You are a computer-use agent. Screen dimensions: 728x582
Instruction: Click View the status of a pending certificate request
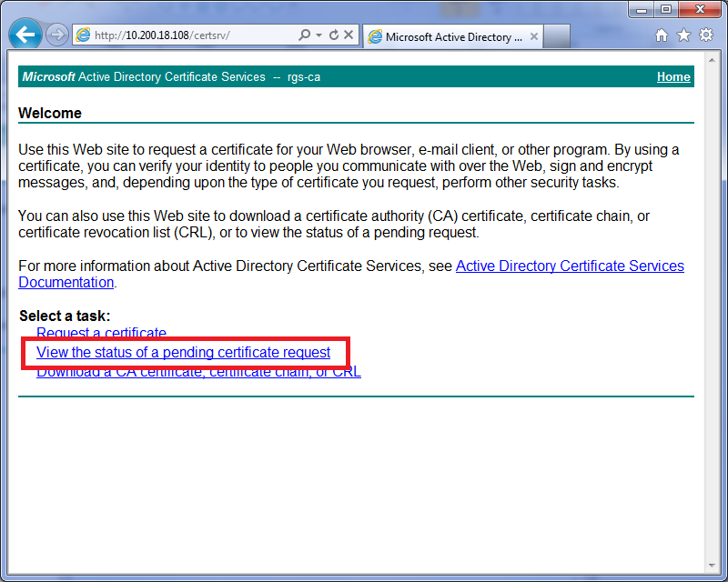click(x=184, y=352)
